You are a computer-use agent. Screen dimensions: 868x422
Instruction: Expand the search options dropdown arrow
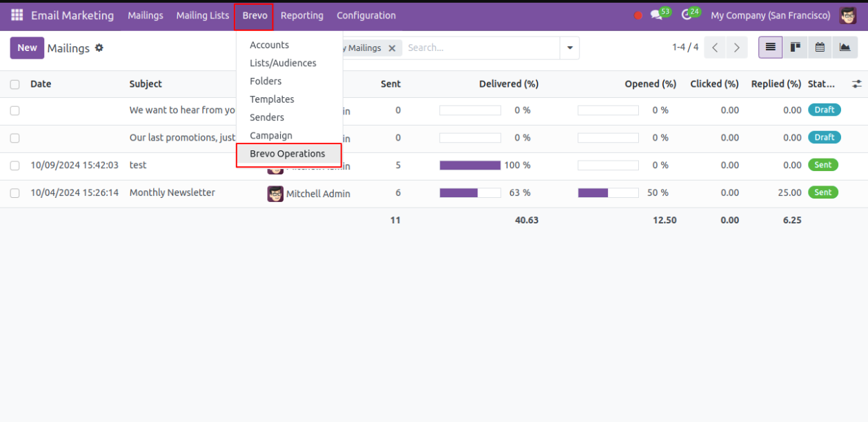569,48
